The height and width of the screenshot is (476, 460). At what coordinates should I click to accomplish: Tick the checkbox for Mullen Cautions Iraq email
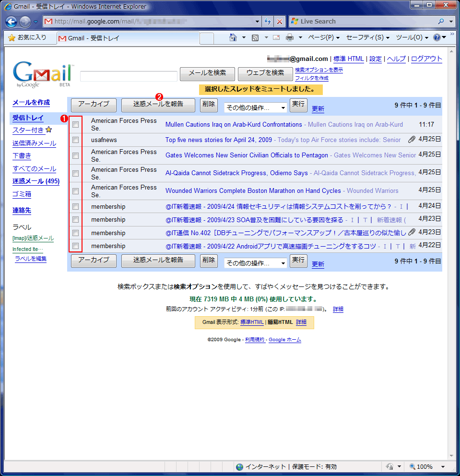coord(76,124)
